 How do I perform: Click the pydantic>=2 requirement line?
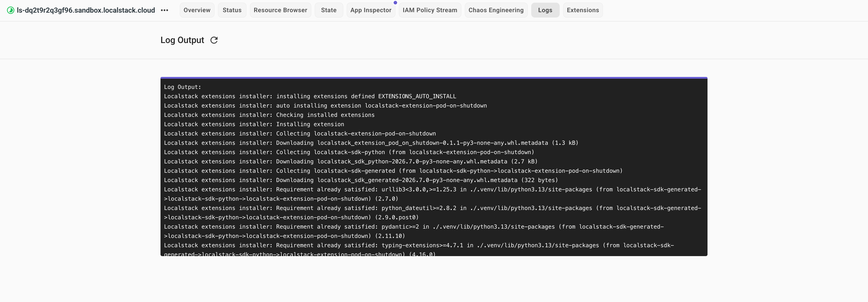click(x=414, y=231)
